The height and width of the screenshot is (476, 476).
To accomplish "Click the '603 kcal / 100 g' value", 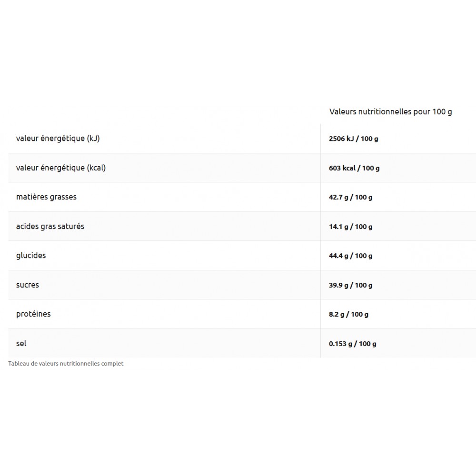I will tap(354, 168).
